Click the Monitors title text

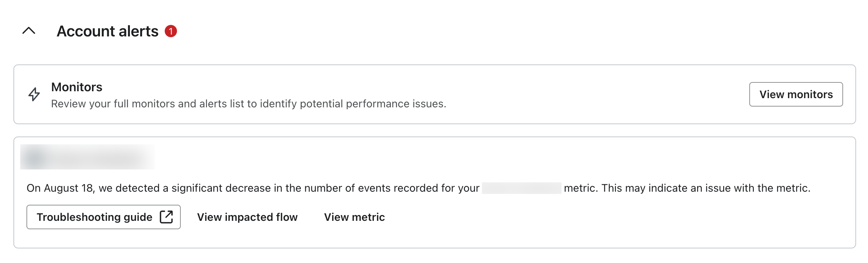pyautogui.click(x=77, y=87)
